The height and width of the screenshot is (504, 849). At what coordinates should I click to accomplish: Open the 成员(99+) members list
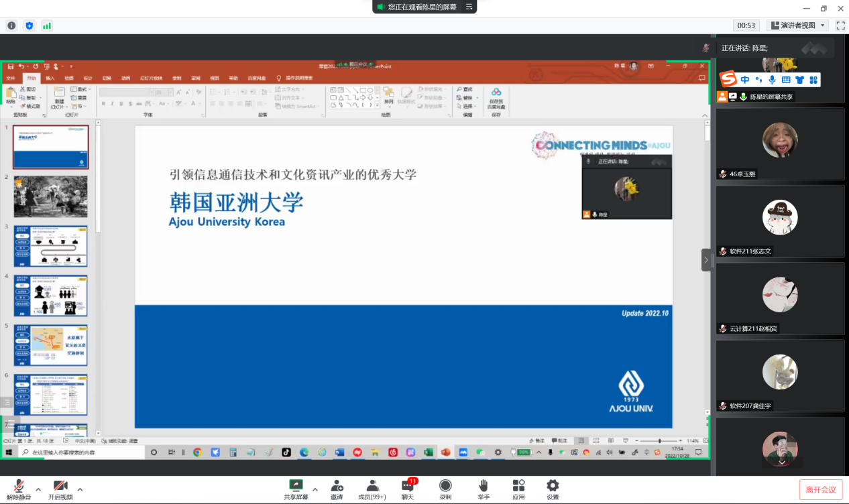pyautogui.click(x=372, y=489)
